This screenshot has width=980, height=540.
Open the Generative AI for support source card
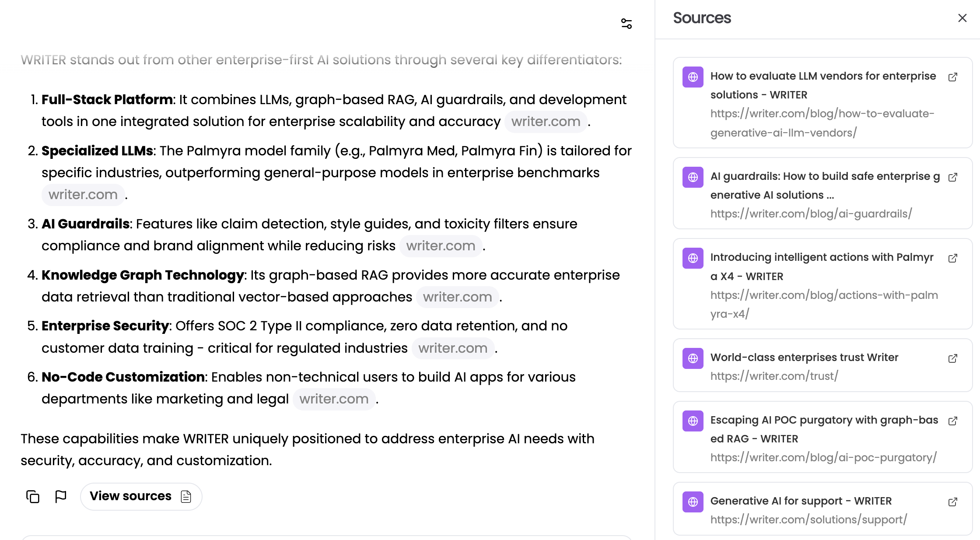822,509
